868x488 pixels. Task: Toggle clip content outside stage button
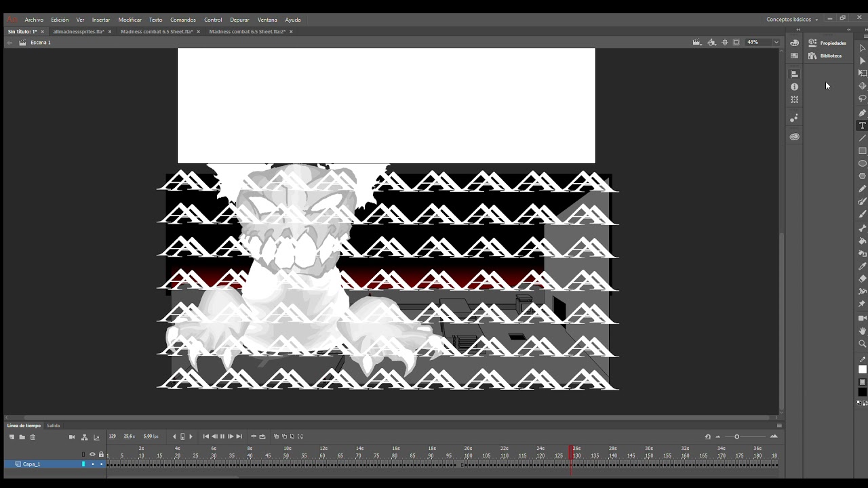click(736, 42)
